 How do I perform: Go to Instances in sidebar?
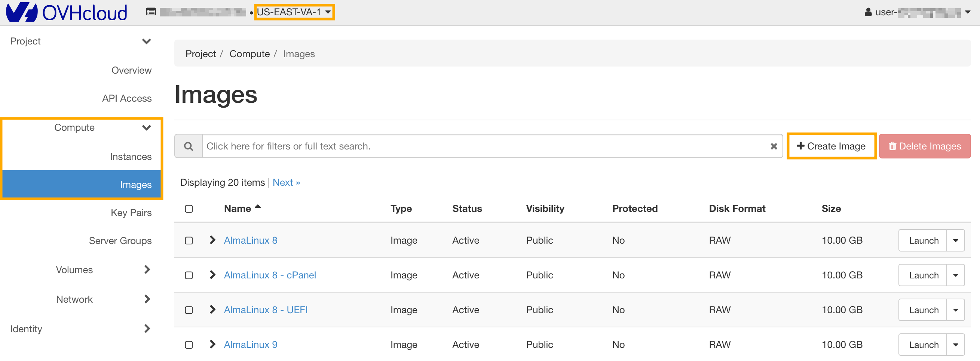(x=131, y=157)
